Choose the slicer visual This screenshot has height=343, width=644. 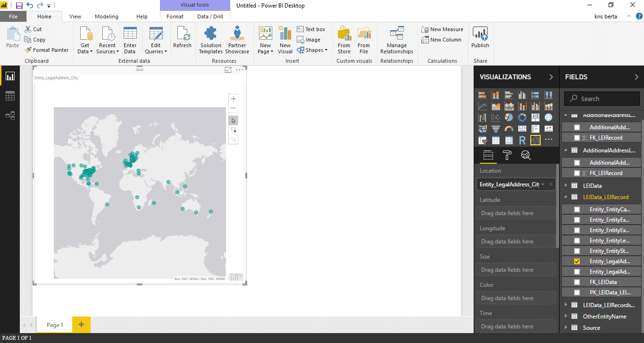click(483, 140)
